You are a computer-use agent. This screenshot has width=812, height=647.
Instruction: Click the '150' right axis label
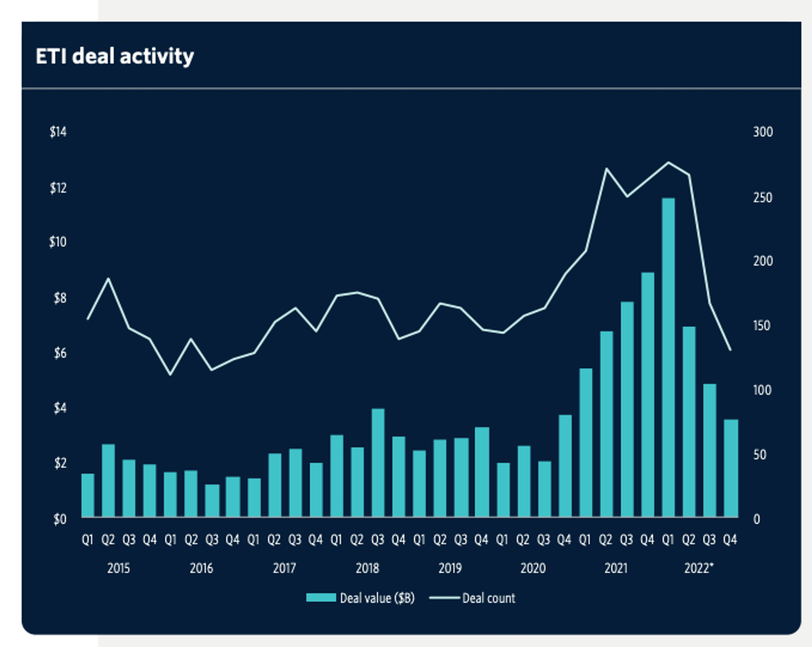pos(762,325)
